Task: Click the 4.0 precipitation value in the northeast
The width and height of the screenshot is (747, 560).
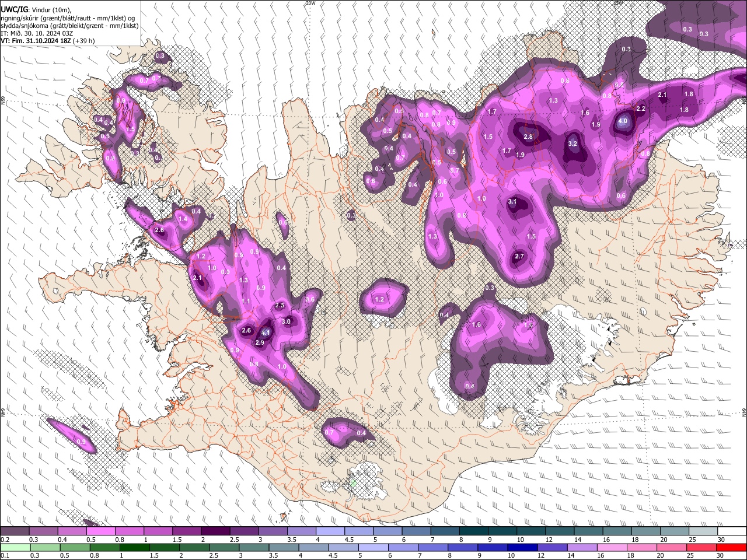Action: click(x=623, y=121)
